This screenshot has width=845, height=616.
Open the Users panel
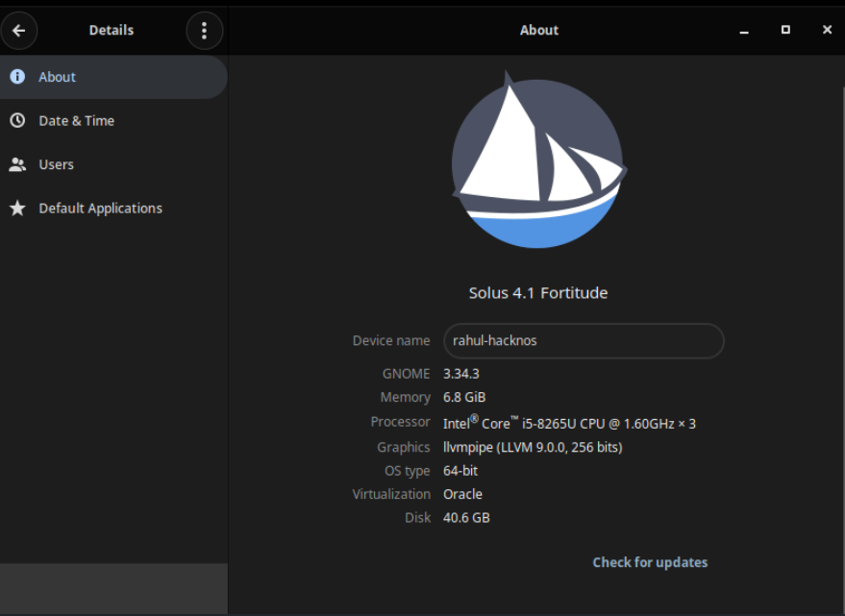[113, 164]
